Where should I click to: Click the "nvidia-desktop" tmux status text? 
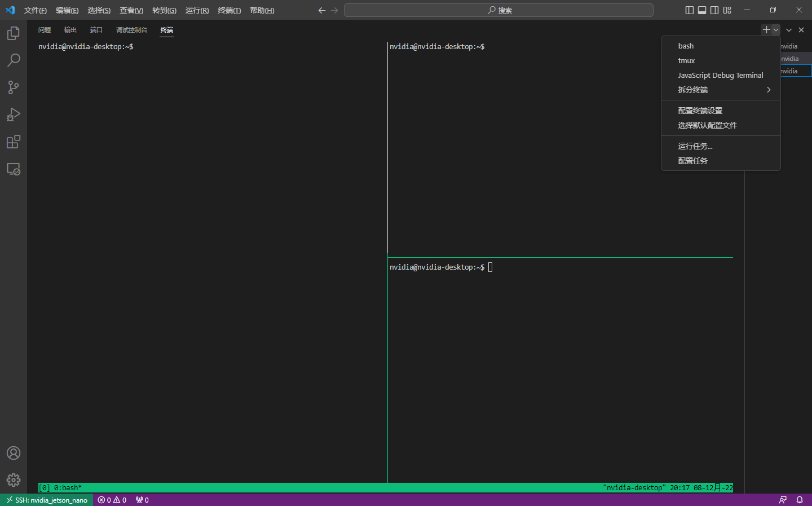(634, 488)
